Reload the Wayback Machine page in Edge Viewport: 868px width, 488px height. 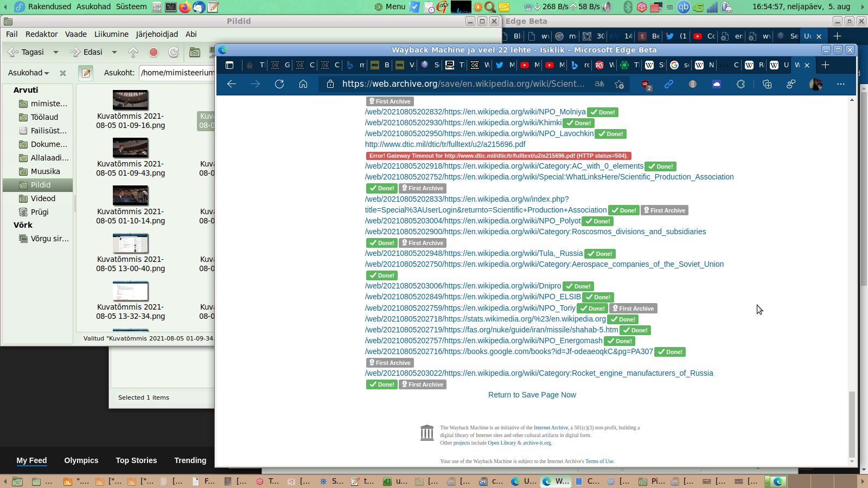tap(279, 84)
